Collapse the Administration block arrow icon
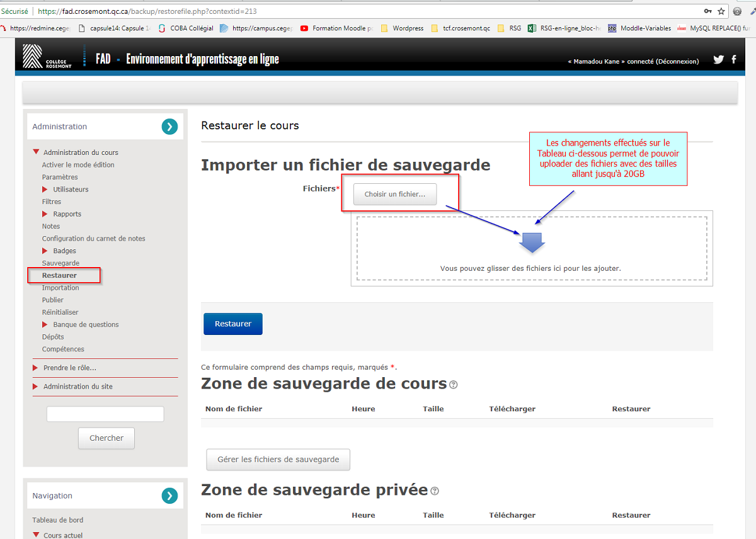The width and height of the screenshot is (756, 539). pyautogui.click(x=169, y=127)
